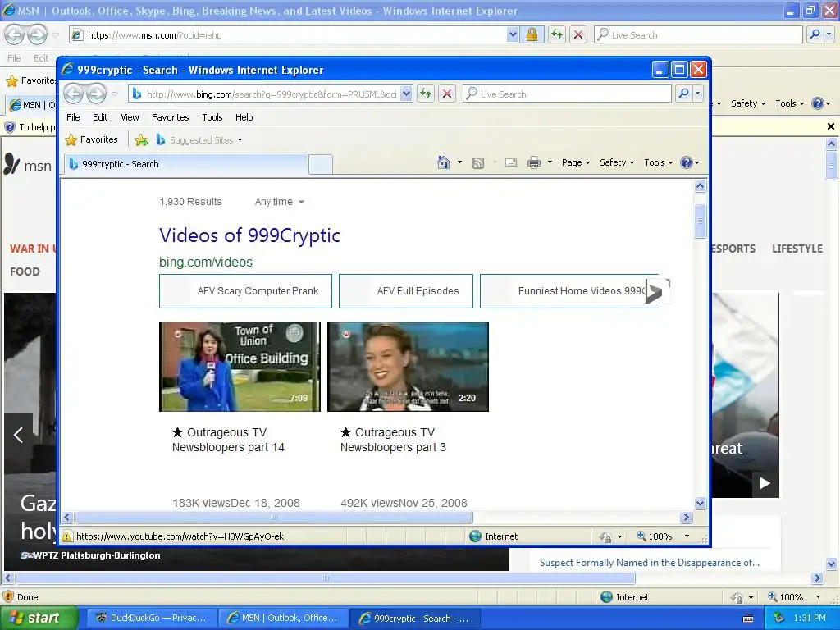Click previous slide arrow on MSN carousel
The height and width of the screenshot is (630, 840).
click(18, 435)
